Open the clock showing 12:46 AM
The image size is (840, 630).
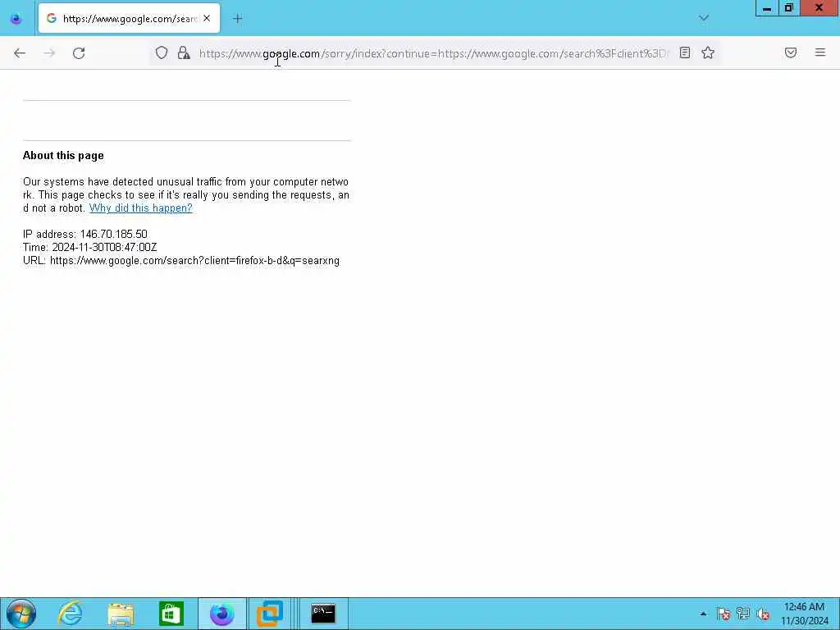coord(804,614)
